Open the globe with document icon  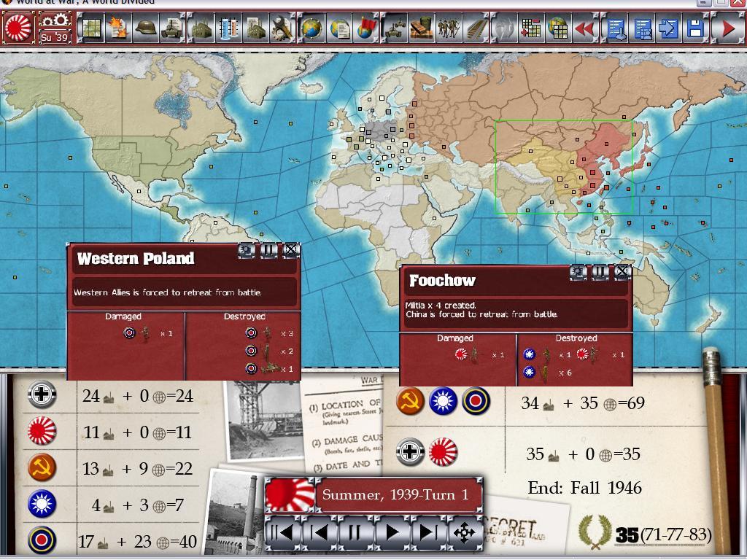(338, 28)
